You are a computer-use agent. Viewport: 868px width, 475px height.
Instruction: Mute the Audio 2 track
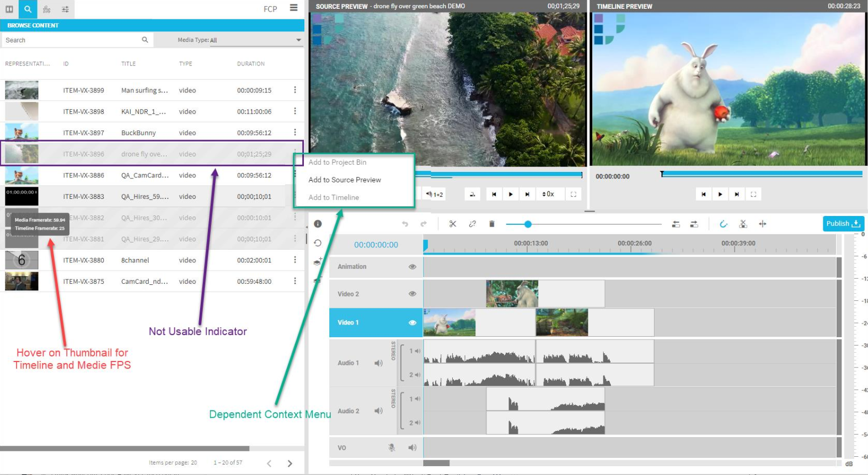click(x=379, y=411)
